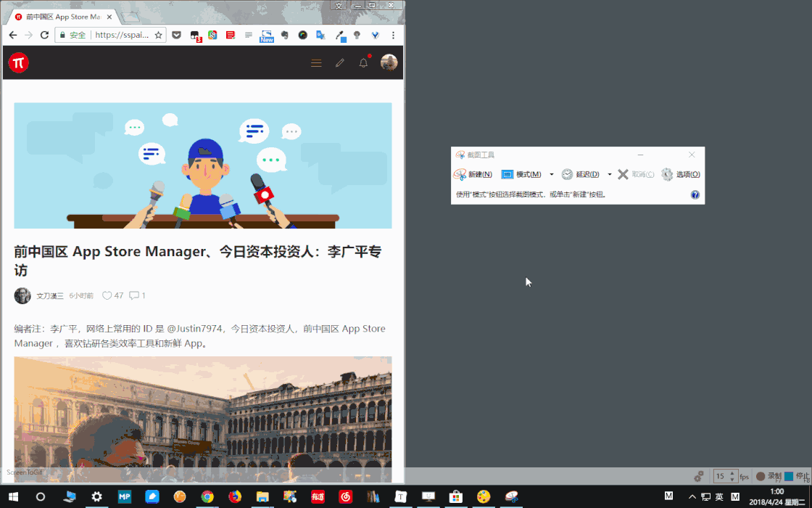812x508 pixels.
Task: Click the green secure (安全) lock indicator
Action: (73, 36)
